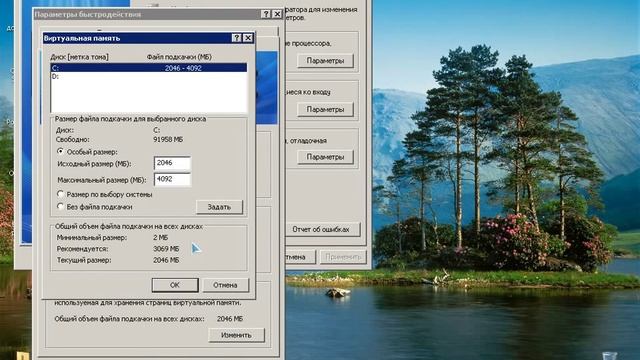This screenshot has width=640, height=360.
Task: Open help in Параметры быстродействия title bar
Action: tap(266, 14)
